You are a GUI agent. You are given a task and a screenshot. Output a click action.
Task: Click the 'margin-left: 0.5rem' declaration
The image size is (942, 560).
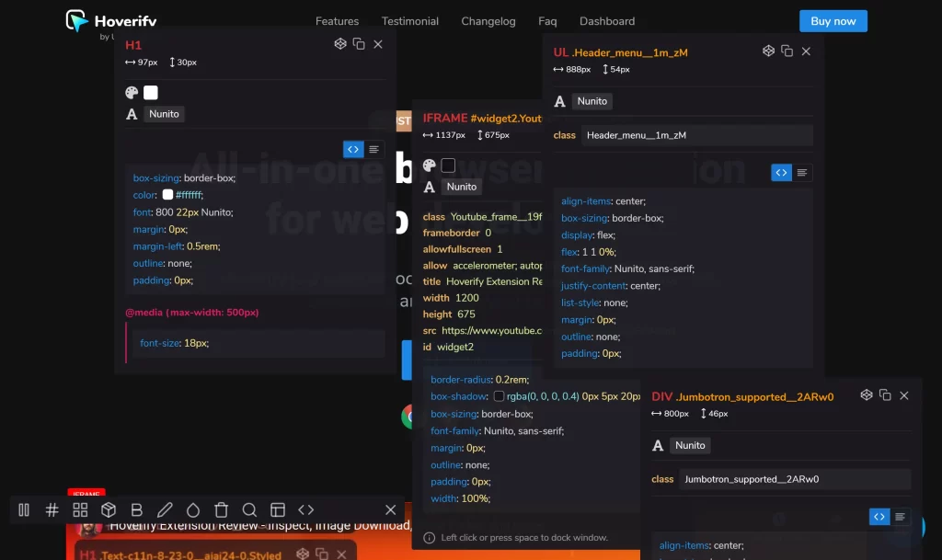tap(177, 246)
